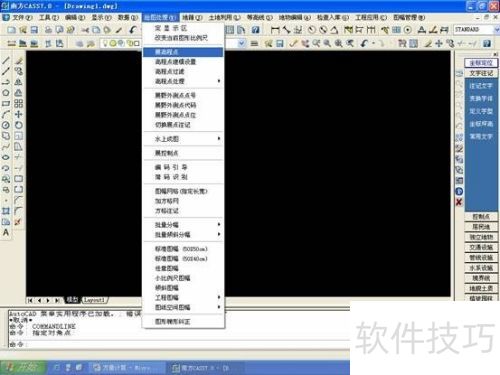The width and height of the screenshot is (500, 375).
Task: Open the 文件 menu
Action: (x=22, y=17)
